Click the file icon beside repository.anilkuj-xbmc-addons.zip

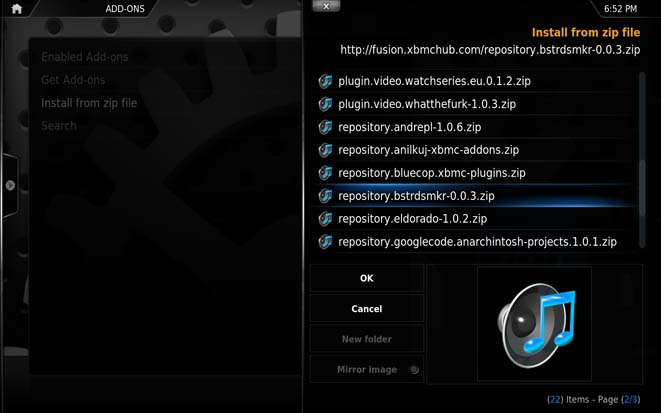[x=325, y=150]
